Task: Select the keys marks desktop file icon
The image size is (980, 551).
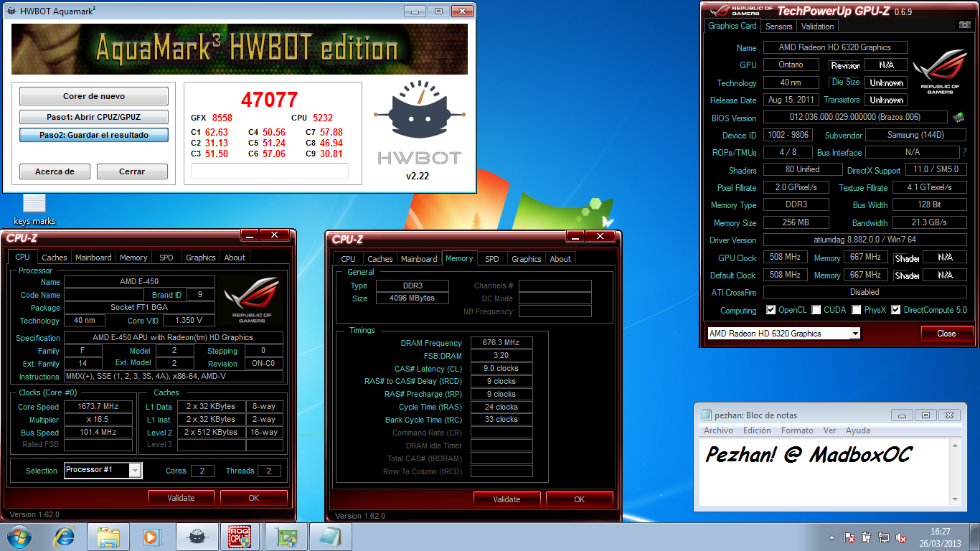Action: tap(34, 209)
